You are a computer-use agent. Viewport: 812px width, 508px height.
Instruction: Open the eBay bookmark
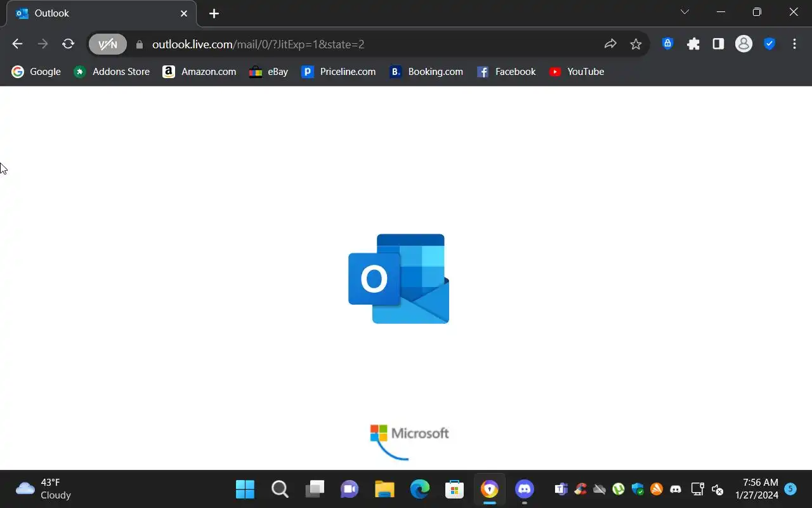point(269,72)
